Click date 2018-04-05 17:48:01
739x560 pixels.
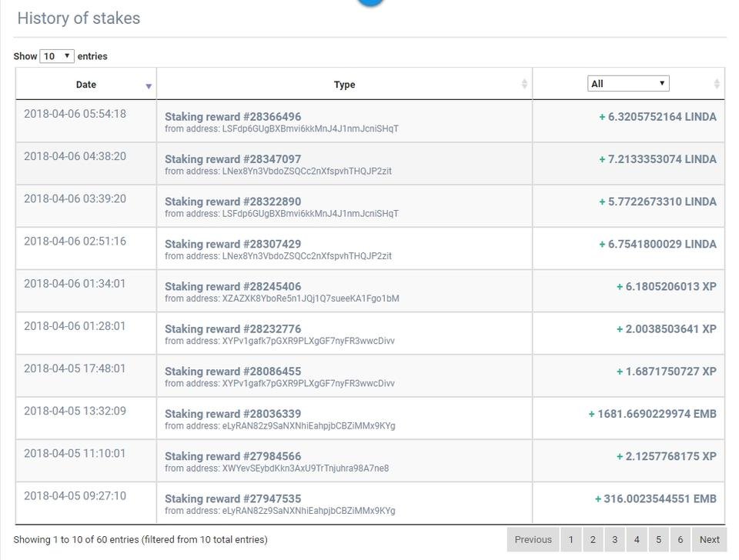[75, 368]
